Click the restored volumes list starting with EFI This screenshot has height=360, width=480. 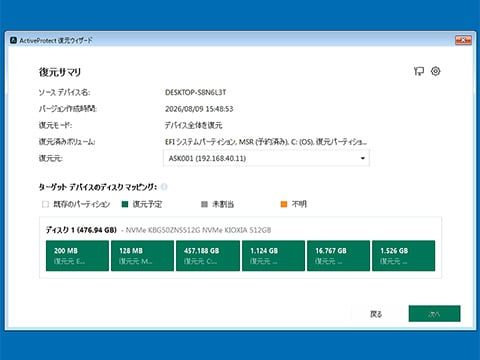[266, 142]
